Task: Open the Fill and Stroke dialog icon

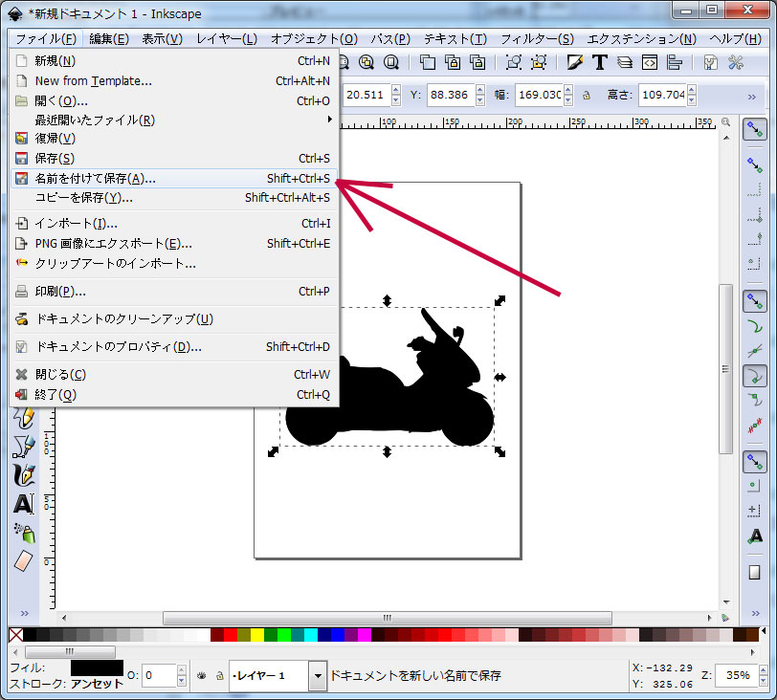Action: 575,63
